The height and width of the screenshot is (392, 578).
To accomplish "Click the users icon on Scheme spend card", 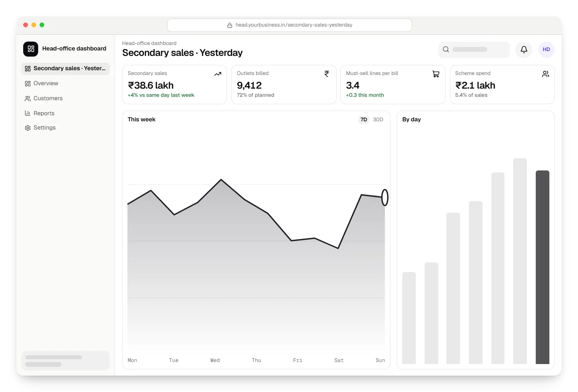I will pyautogui.click(x=546, y=74).
